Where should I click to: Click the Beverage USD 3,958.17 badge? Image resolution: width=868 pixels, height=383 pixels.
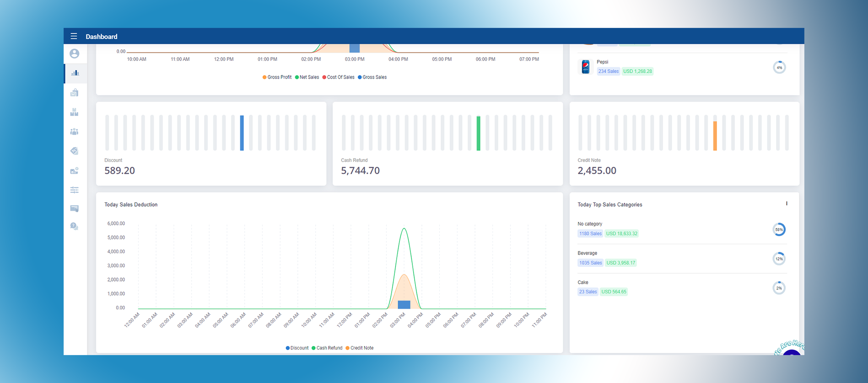point(620,263)
